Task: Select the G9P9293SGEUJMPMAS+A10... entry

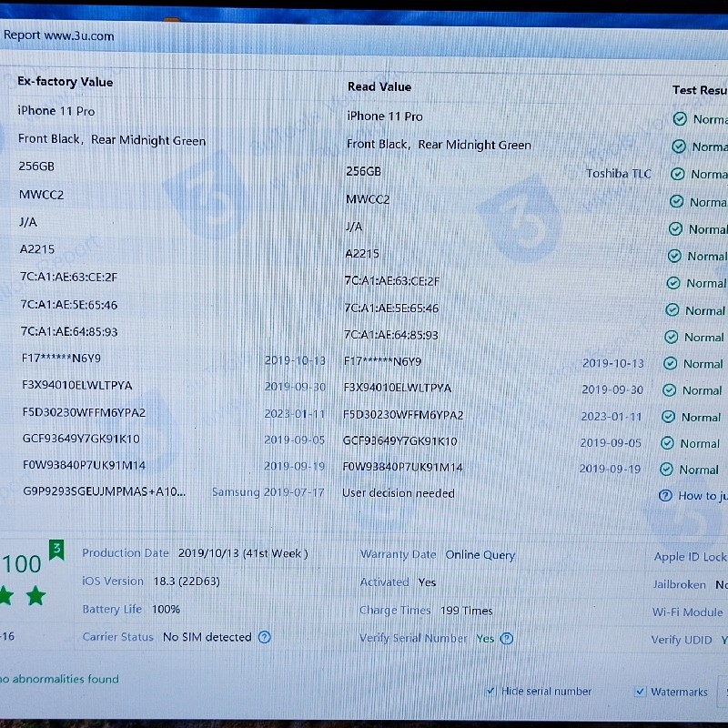Action: pyautogui.click(x=104, y=491)
